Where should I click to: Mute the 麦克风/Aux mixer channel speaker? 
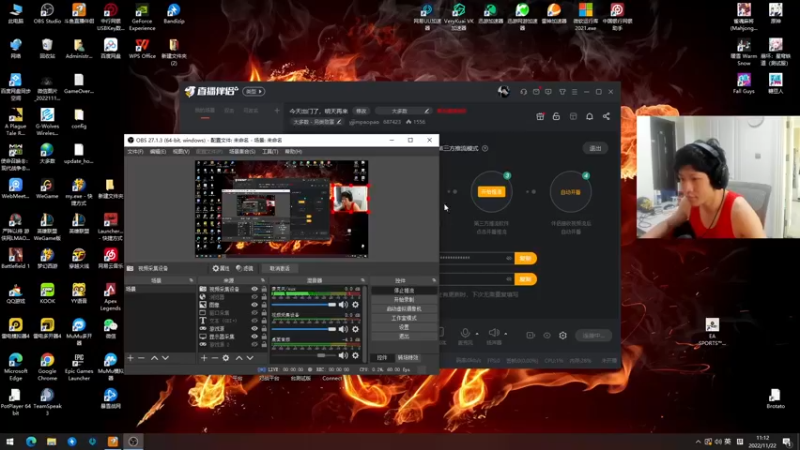pyautogui.click(x=343, y=305)
